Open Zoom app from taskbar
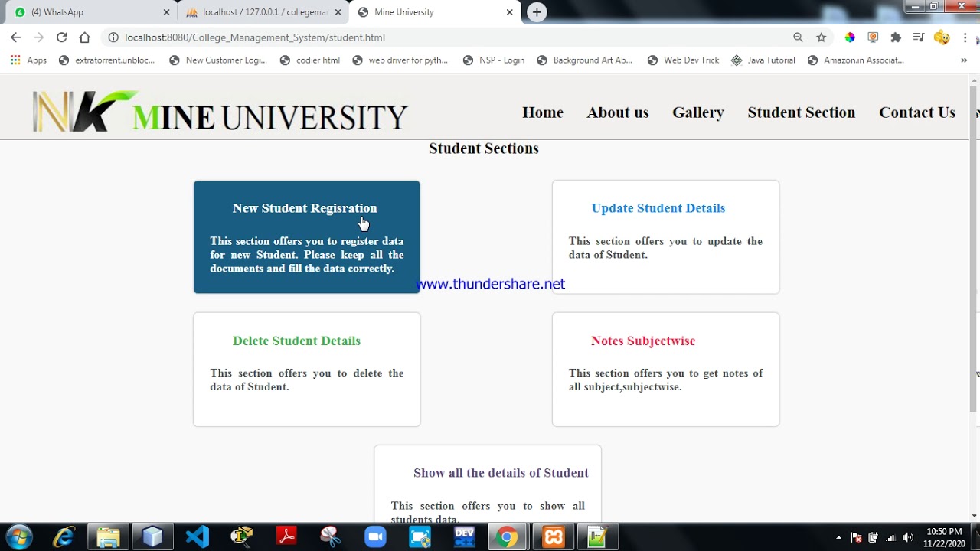 point(375,536)
